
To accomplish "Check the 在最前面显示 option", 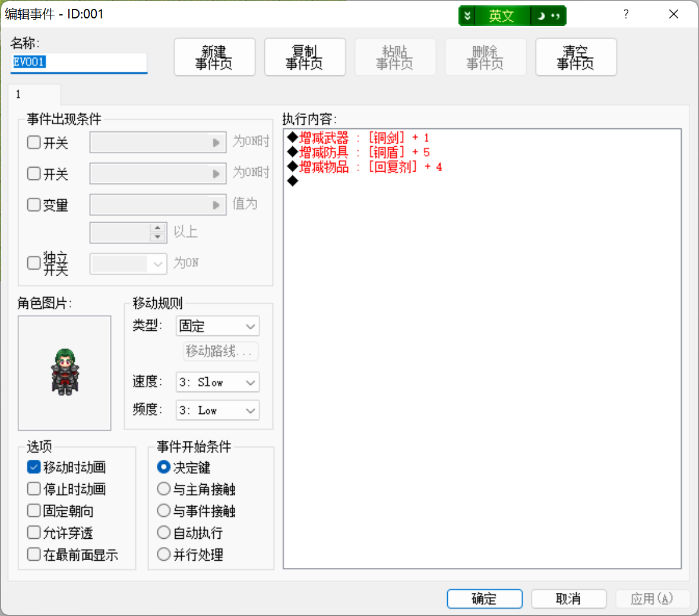I will (34, 554).
